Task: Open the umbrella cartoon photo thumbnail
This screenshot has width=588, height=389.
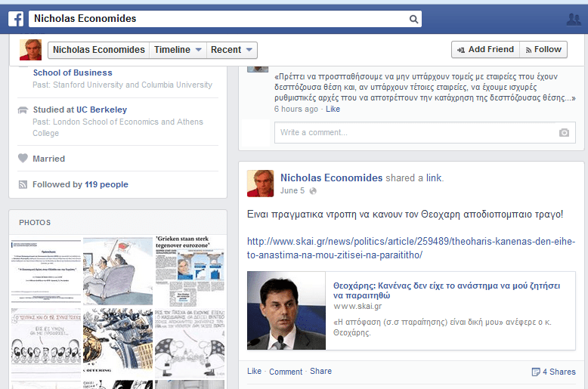Action: click(190, 343)
